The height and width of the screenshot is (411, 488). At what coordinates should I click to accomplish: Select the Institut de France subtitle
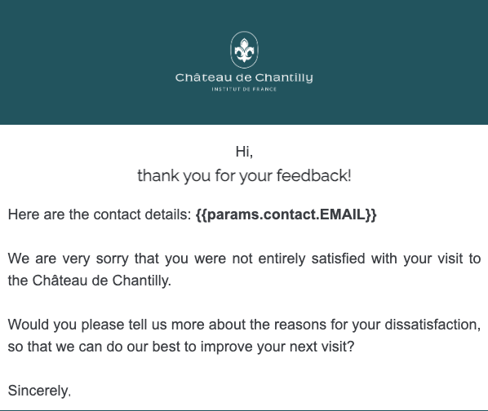point(244,89)
